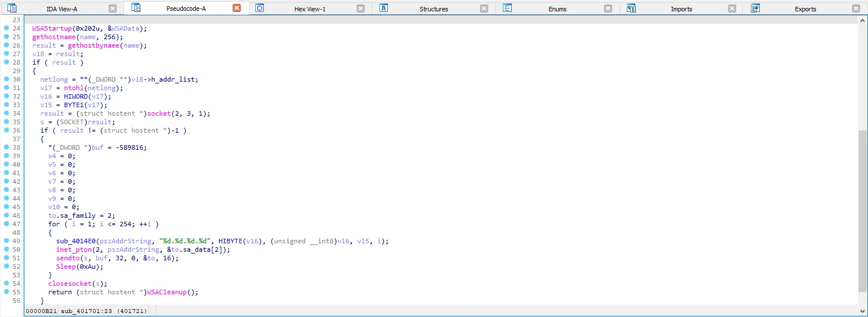The height and width of the screenshot is (317, 868).
Task: Click the socket function call
Action: (159, 113)
